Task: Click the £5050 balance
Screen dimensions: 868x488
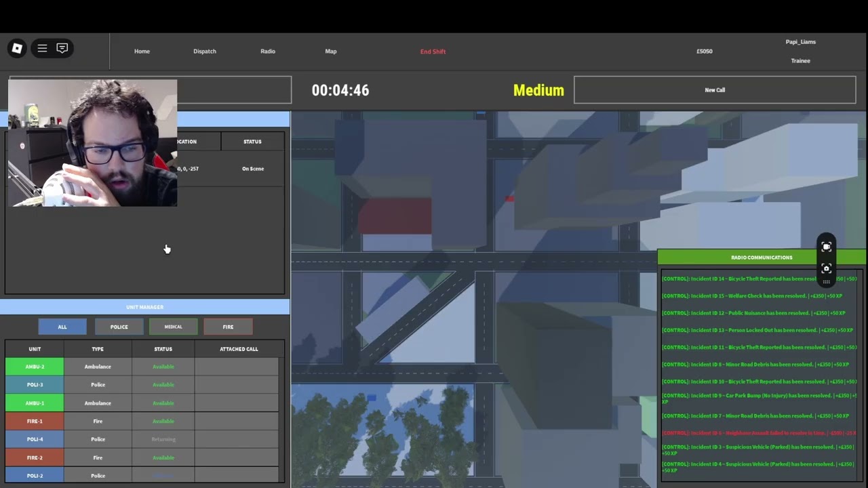Action: [705, 52]
